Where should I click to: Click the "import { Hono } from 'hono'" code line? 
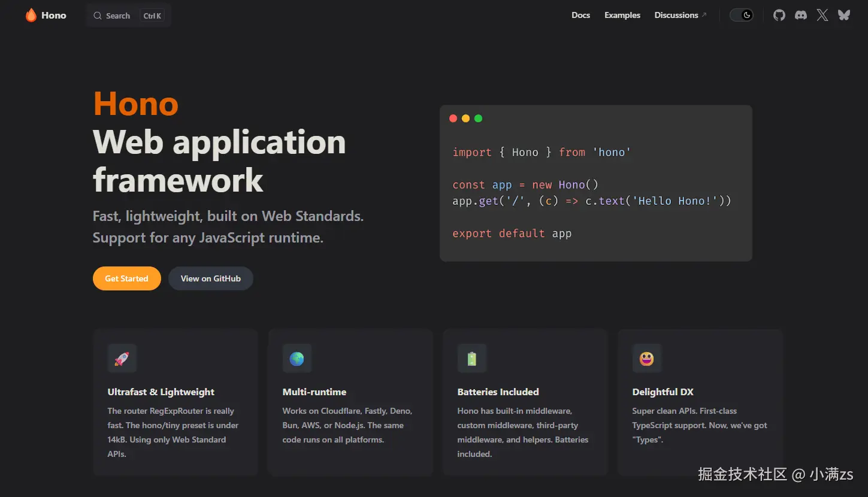pyautogui.click(x=542, y=152)
